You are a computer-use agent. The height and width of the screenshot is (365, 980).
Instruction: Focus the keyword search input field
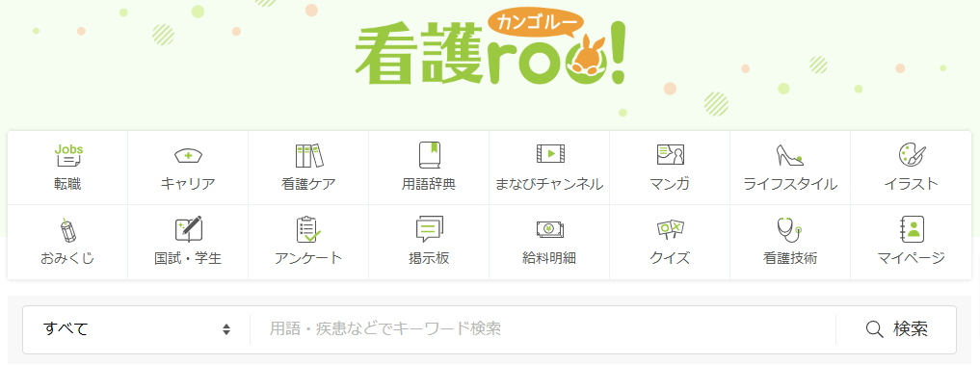[543, 328]
